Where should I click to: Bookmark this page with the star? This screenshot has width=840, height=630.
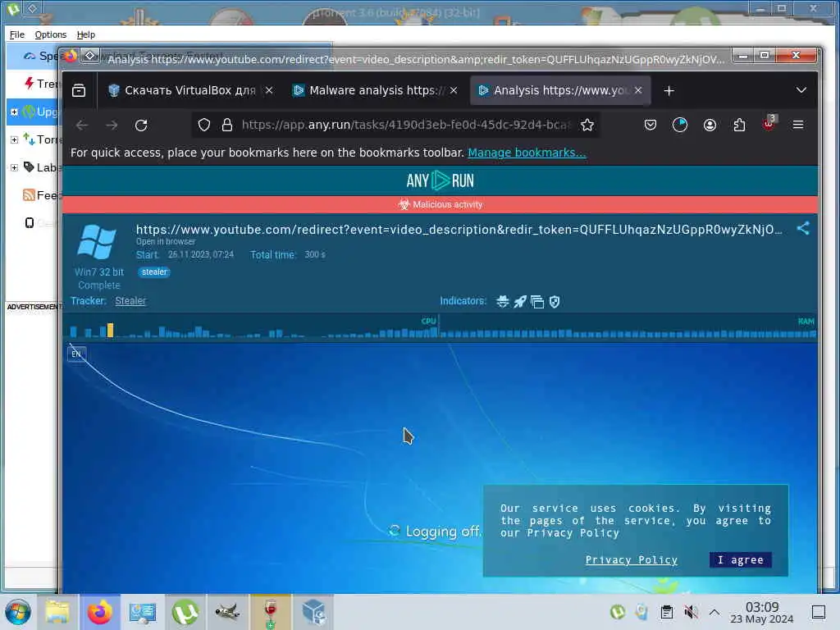point(587,125)
